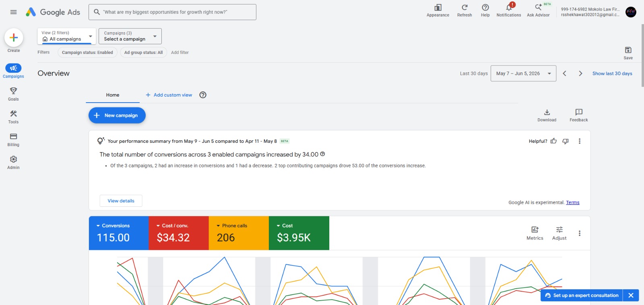Click the Overview heading

(x=54, y=73)
